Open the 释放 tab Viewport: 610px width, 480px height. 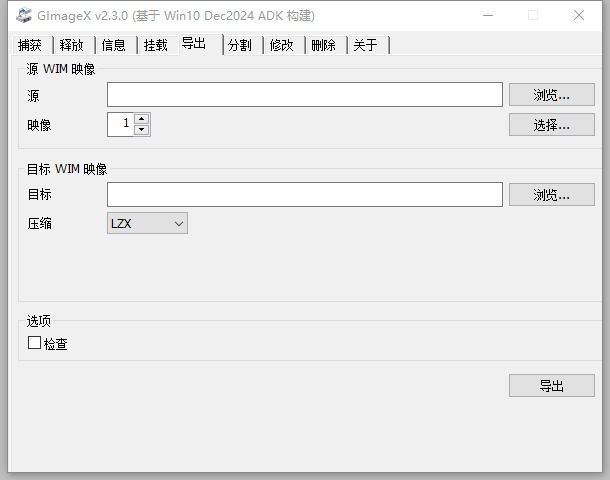[72, 45]
